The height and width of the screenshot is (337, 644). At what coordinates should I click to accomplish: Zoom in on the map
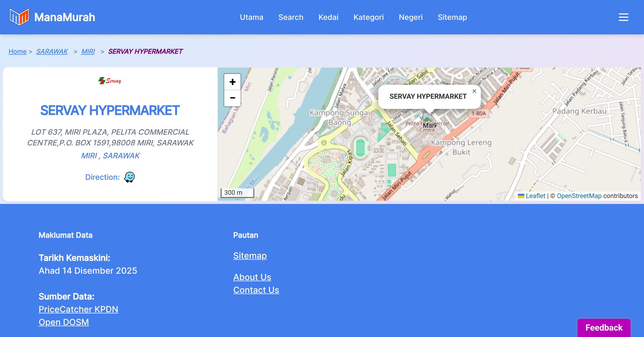tap(232, 82)
